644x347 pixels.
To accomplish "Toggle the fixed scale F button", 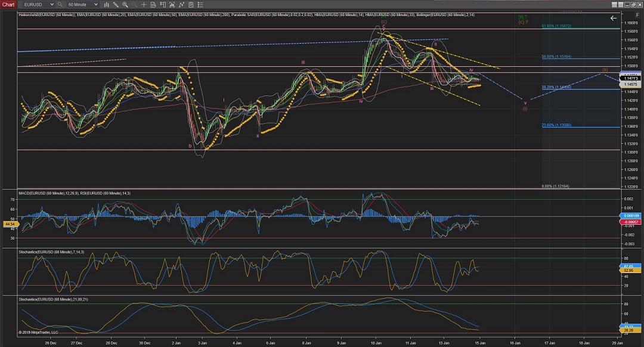I will 637,15.
